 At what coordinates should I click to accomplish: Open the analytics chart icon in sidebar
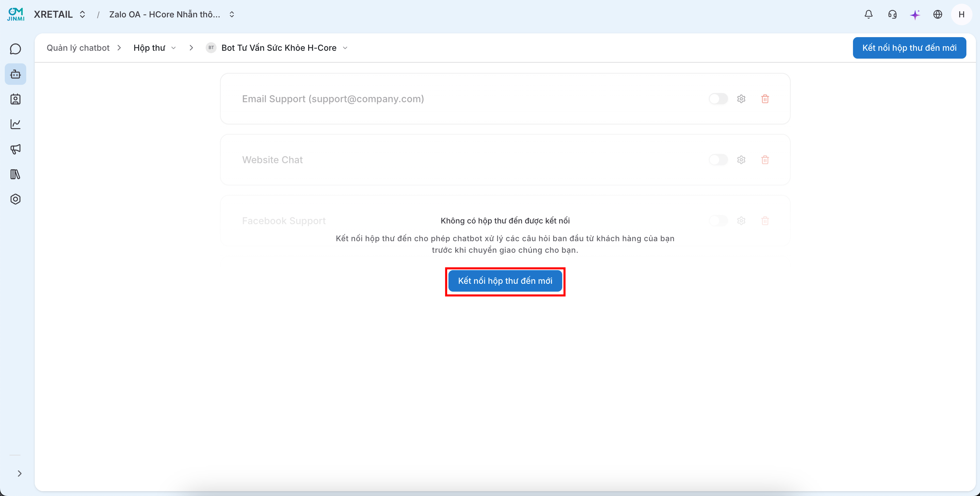click(x=15, y=124)
